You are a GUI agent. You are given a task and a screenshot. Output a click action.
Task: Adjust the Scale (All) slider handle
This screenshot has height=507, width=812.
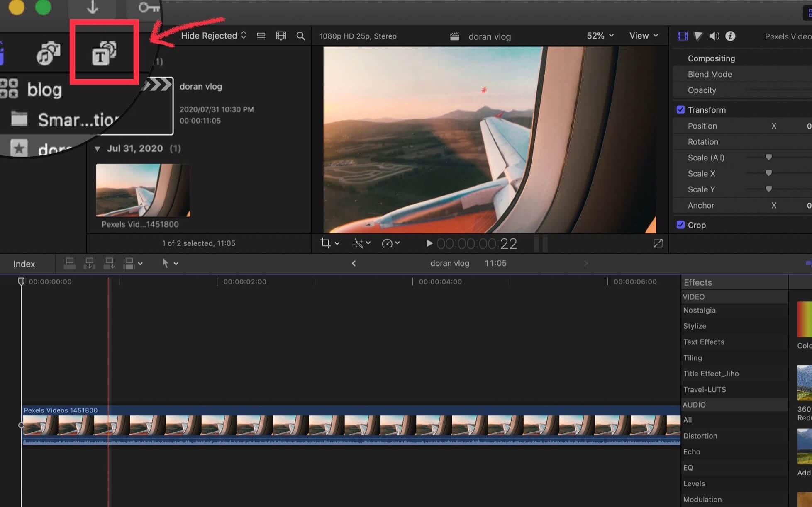click(x=768, y=157)
